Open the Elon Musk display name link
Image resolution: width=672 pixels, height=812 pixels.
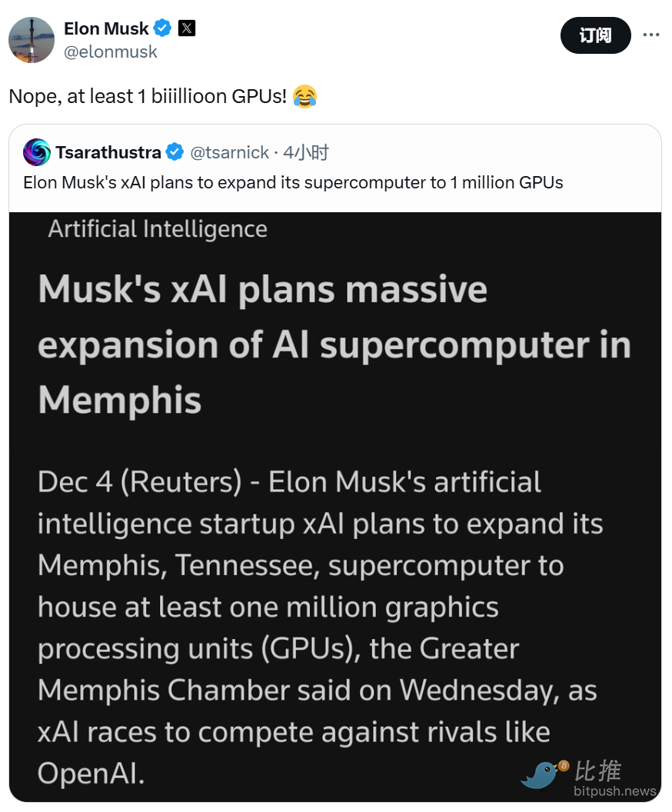[x=106, y=29]
